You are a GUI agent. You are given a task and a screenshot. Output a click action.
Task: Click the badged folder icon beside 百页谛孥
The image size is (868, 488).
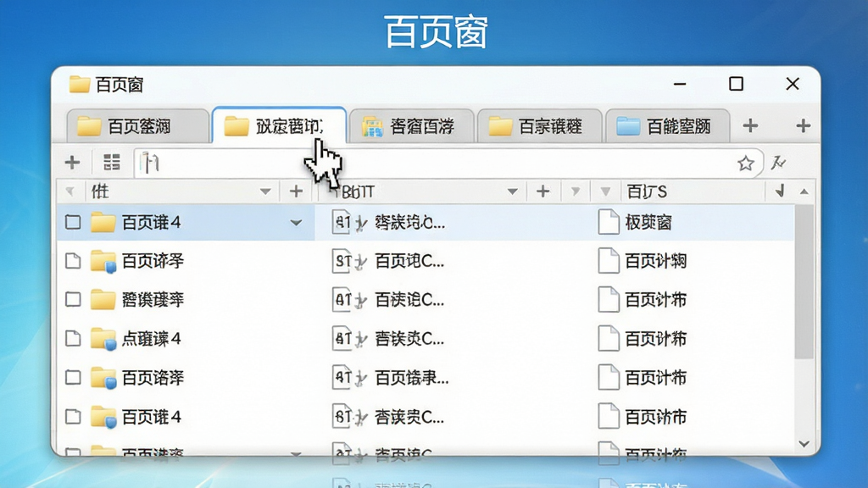[103, 261]
